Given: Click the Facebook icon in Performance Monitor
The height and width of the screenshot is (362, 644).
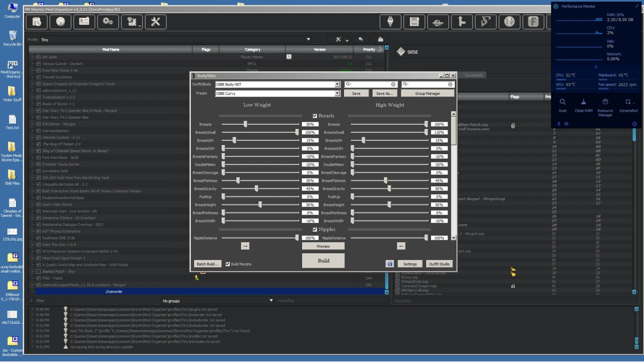Looking at the screenshot, I should tap(559, 124).
